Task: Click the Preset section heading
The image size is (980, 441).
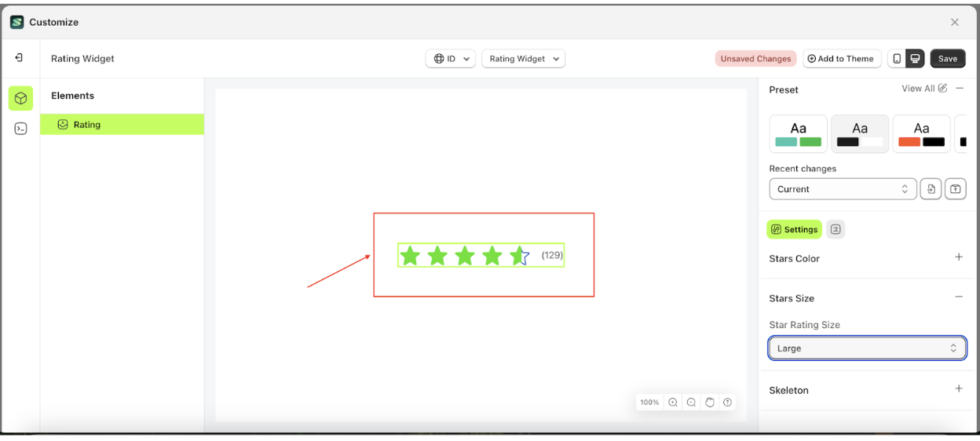Action: (x=784, y=89)
